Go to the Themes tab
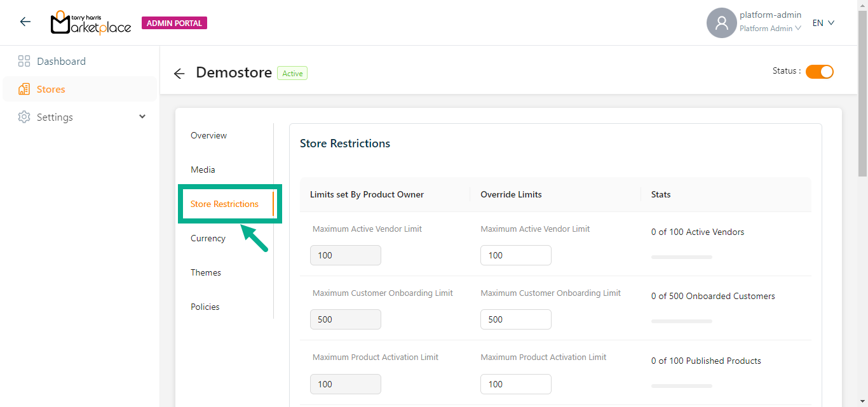The height and width of the screenshot is (407, 868). click(206, 272)
